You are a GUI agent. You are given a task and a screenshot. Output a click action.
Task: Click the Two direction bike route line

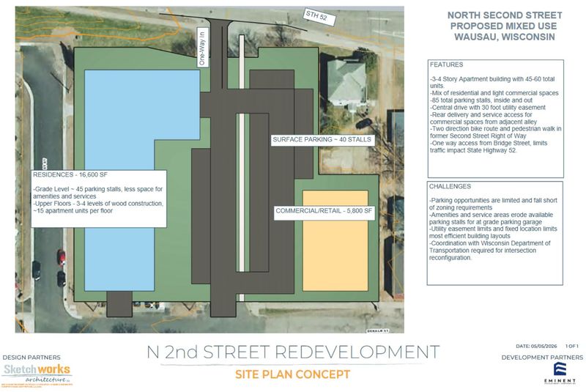(496, 133)
